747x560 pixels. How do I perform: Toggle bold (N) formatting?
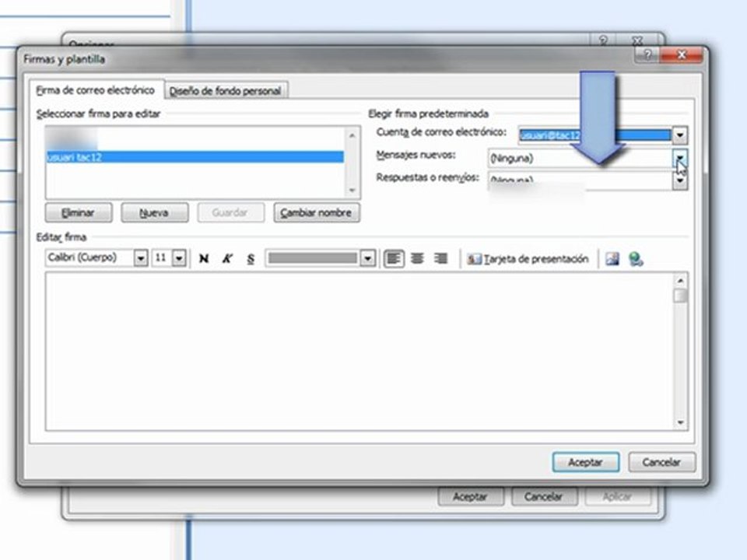[x=204, y=258]
